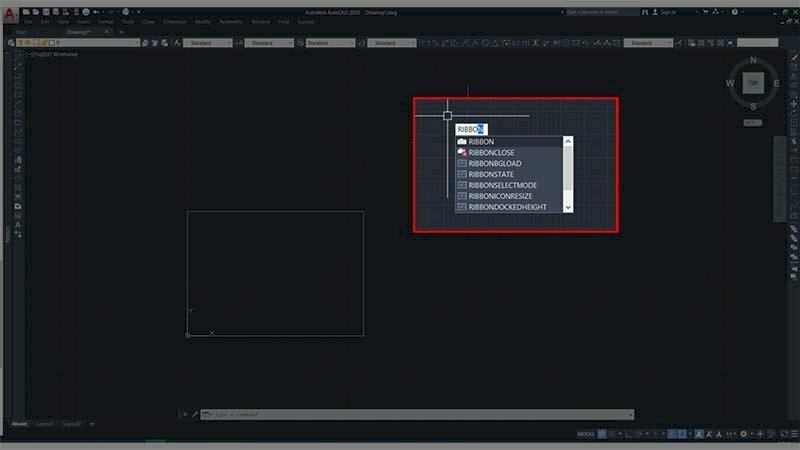Open the Modify menu
The height and width of the screenshot is (450, 800).
pyautogui.click(x=203, y=21)
